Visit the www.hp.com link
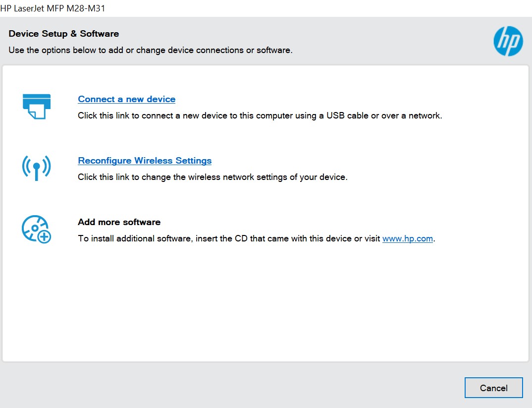This screenshot has width=532, height=408. (x=408, y=238)
